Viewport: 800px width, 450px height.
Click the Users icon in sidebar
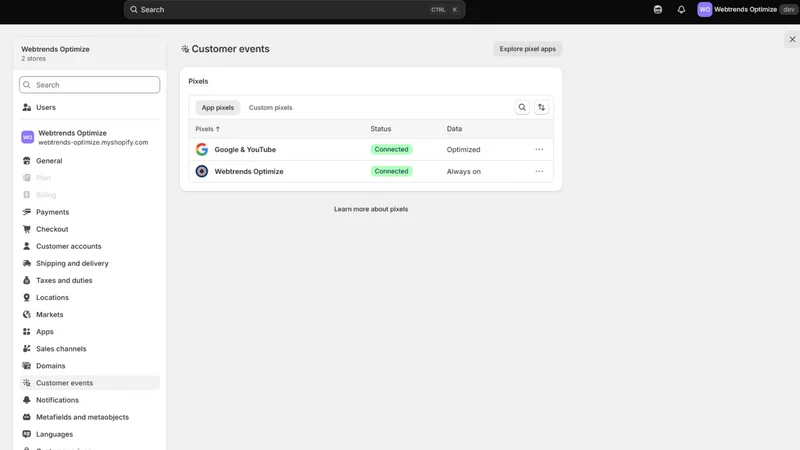pos(27,108)
